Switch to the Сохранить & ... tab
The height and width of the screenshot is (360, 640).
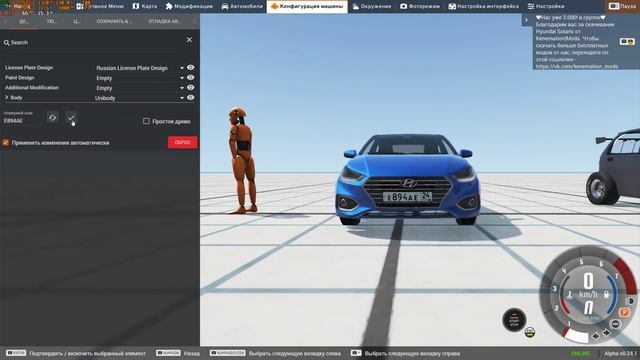coord(114,21)
